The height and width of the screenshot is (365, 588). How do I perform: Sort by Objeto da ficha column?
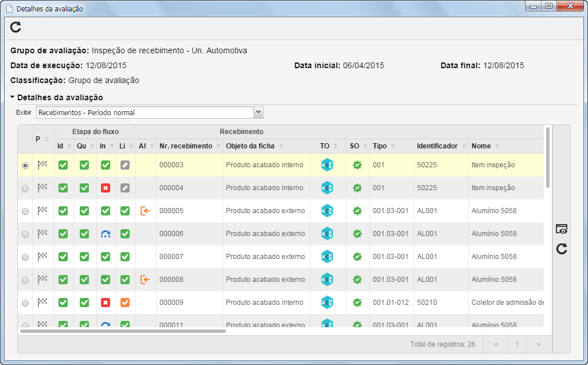point(281,146)
